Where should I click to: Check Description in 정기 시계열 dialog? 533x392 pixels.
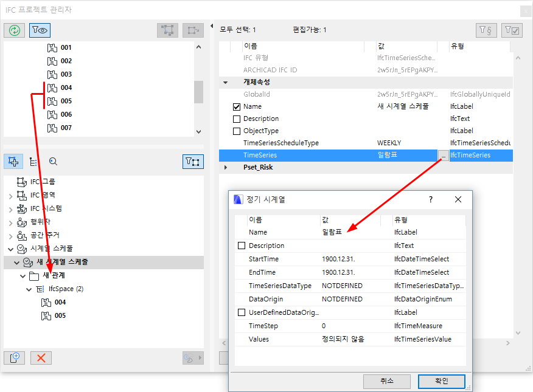tap(242, 246)
